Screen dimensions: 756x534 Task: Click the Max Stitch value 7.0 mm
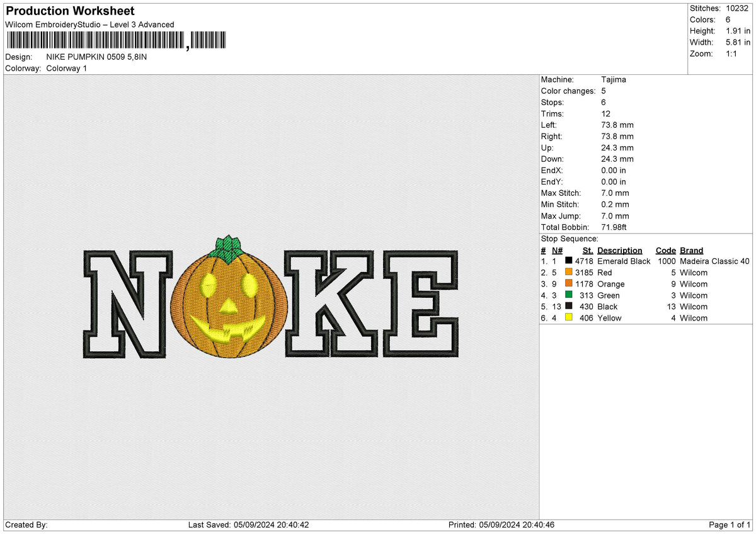(x=615, y=193)
